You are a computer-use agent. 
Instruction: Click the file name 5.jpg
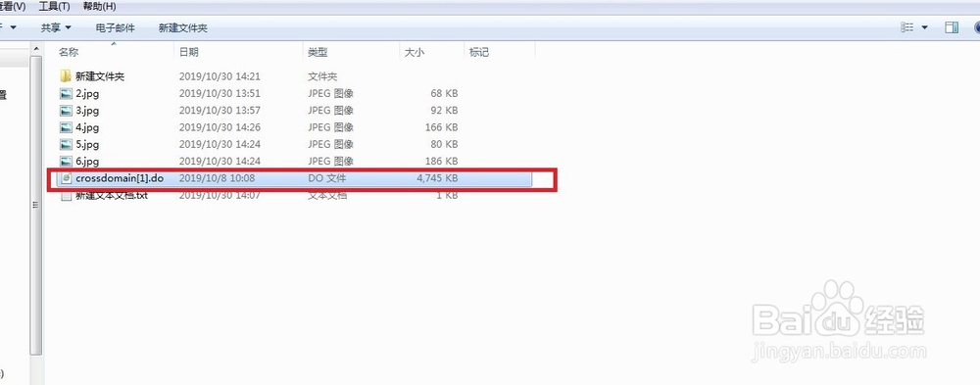point(87,144)
